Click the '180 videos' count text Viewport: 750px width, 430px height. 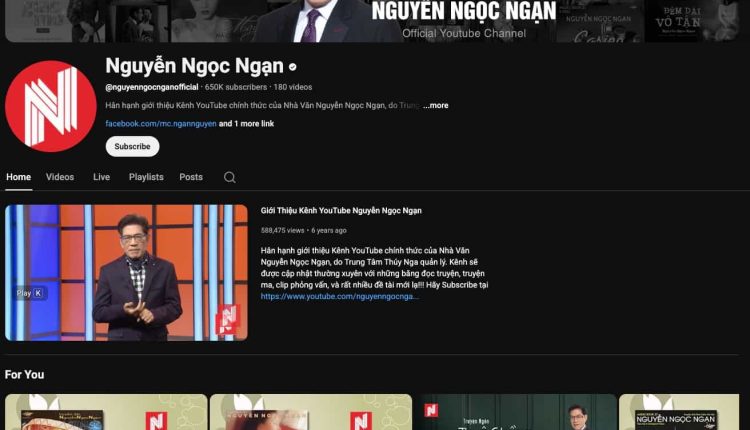tap(293, 87)
